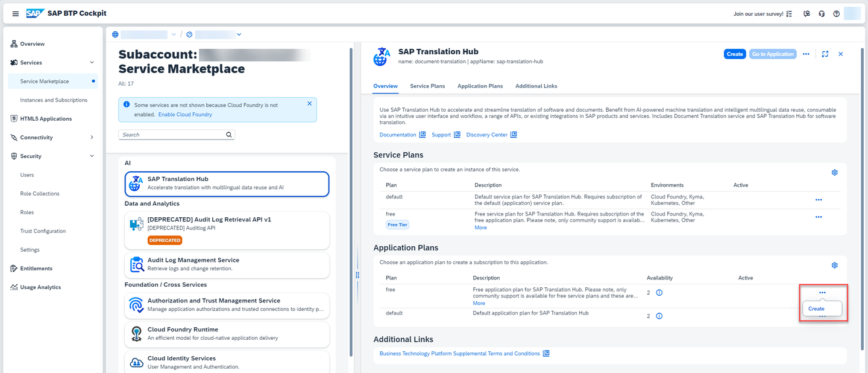Open Application Plans table settings gear
The image size is (868, 373).
click(835, 266)
